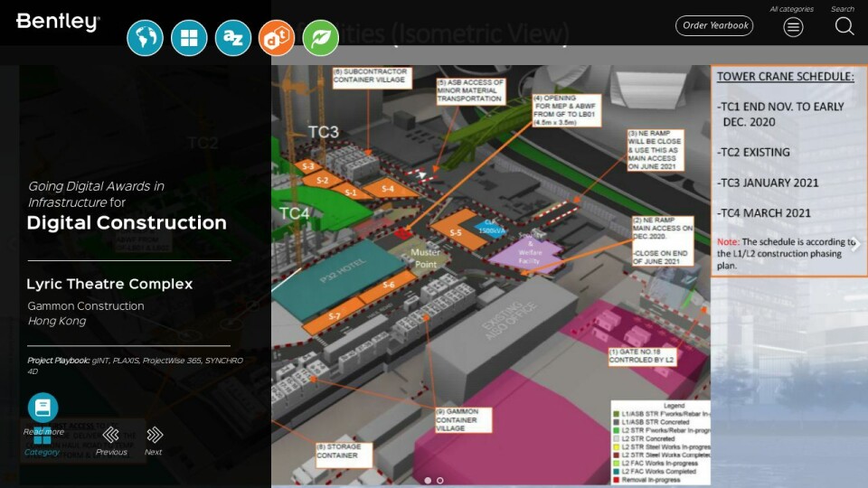Click the Hong Kong location text
The height and width of the screenshot is (488, 868).
(57, 321)
